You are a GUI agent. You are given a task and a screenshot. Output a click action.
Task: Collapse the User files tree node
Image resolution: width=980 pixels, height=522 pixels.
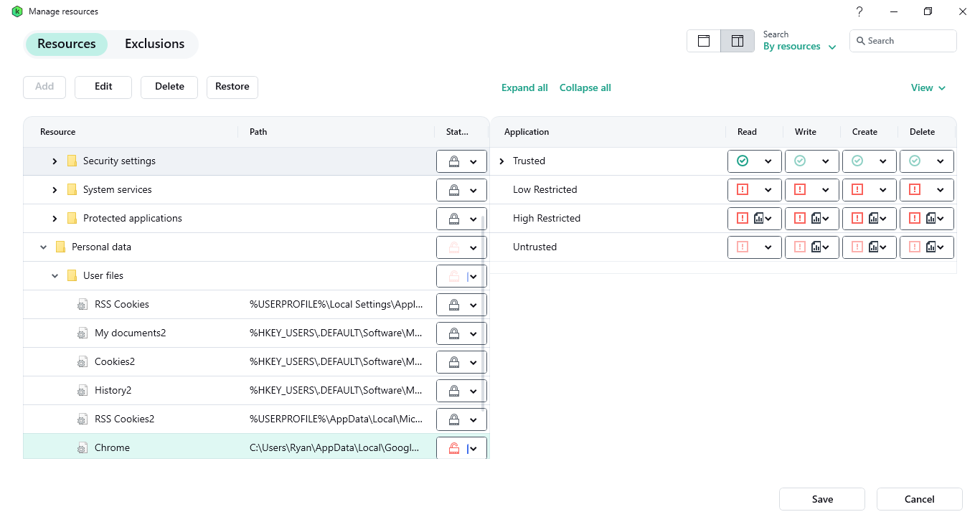pos(55,276)
